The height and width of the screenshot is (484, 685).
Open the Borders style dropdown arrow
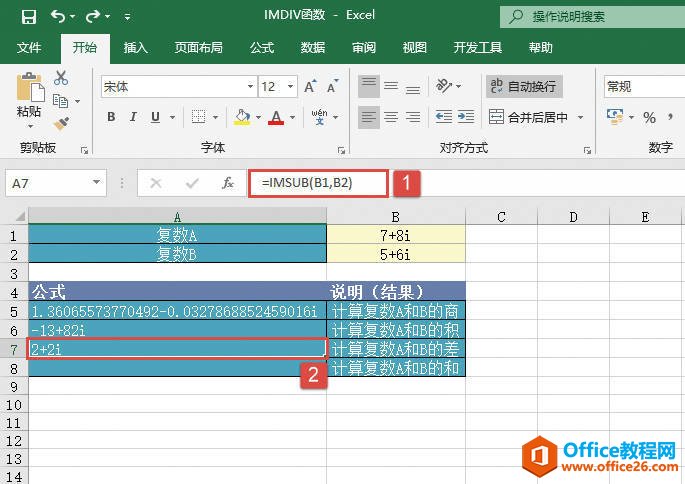point(215,118)
